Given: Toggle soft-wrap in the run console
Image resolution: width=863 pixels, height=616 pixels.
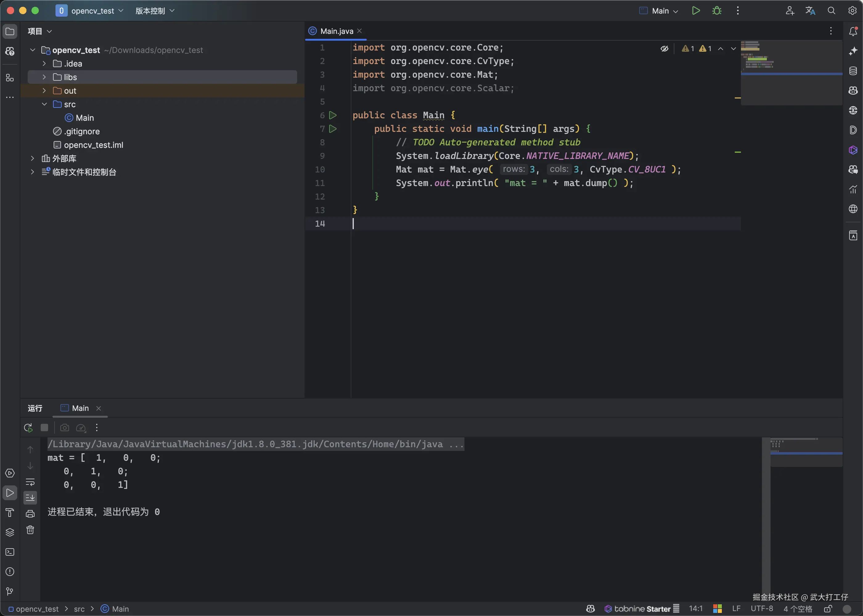Looking at the screenshot, I should (x=31, y=482).
